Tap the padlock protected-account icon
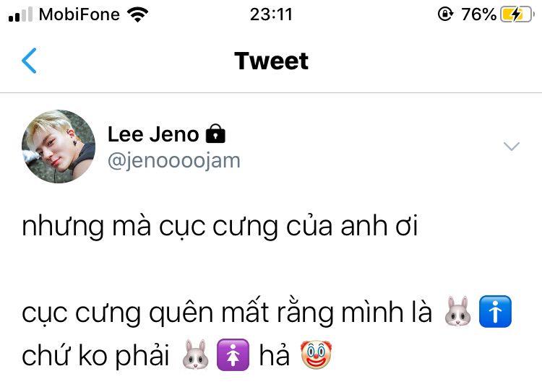The image size is (542, 392). (215, 134)
